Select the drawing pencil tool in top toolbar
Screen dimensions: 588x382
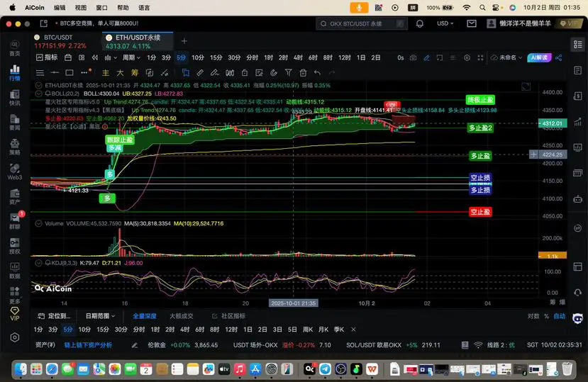[426, 57]
